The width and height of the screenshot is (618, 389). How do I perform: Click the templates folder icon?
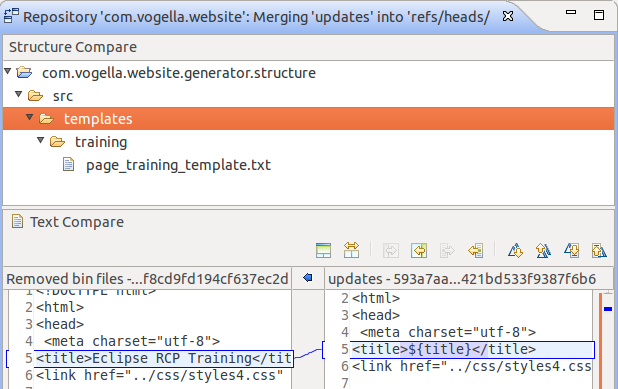pos(46,119)
